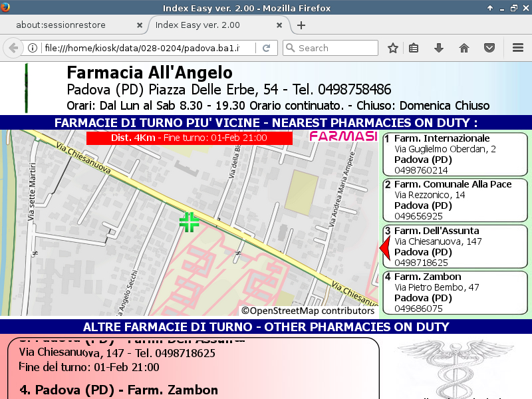This screenshot has width=532, height=399.
Task: Select Farm. Internazionale pharmacy entry
Action: coord(455,154)
